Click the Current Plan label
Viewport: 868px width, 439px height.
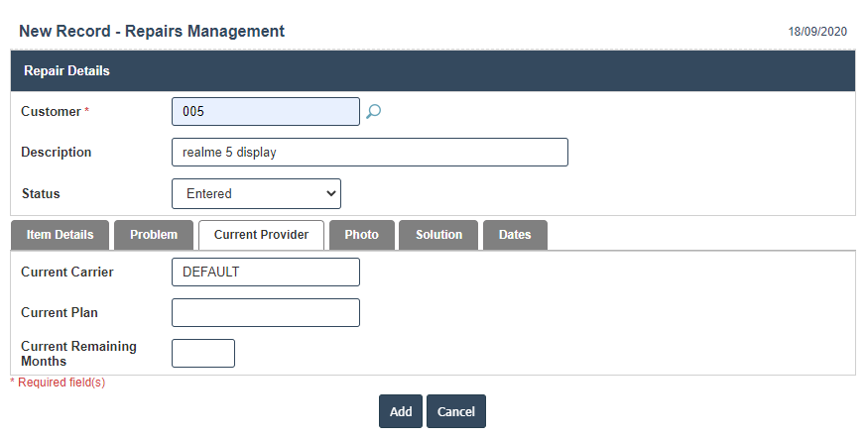coord(60,312)
